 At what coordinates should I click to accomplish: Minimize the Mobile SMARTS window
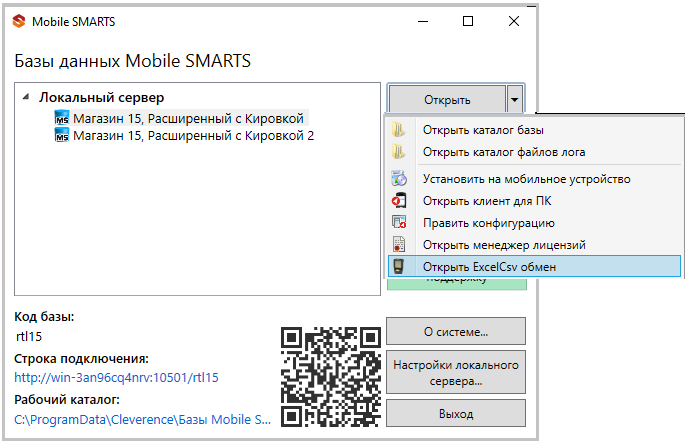point(423,21)
